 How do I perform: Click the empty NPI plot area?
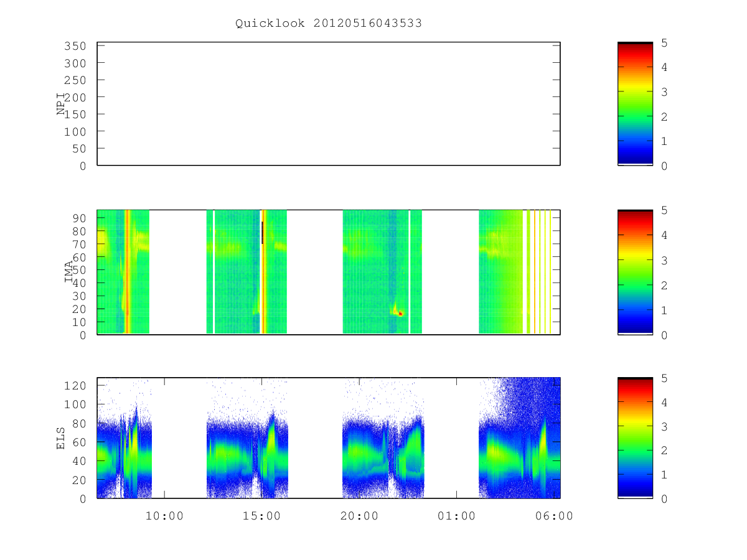(329, 104)
